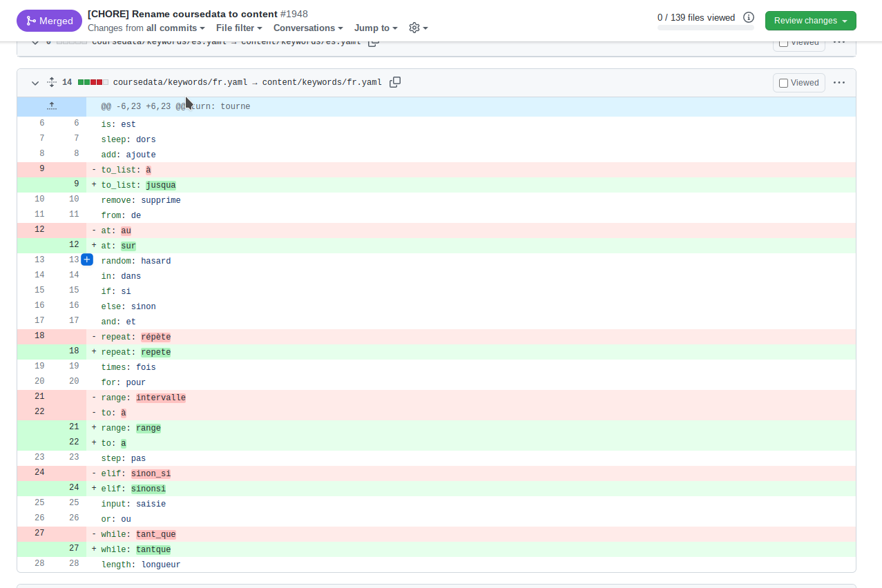The width and height of the screenshot is (882, 588).
Task: Mark fr.yaml as Viewed
Action: [783, 82]
